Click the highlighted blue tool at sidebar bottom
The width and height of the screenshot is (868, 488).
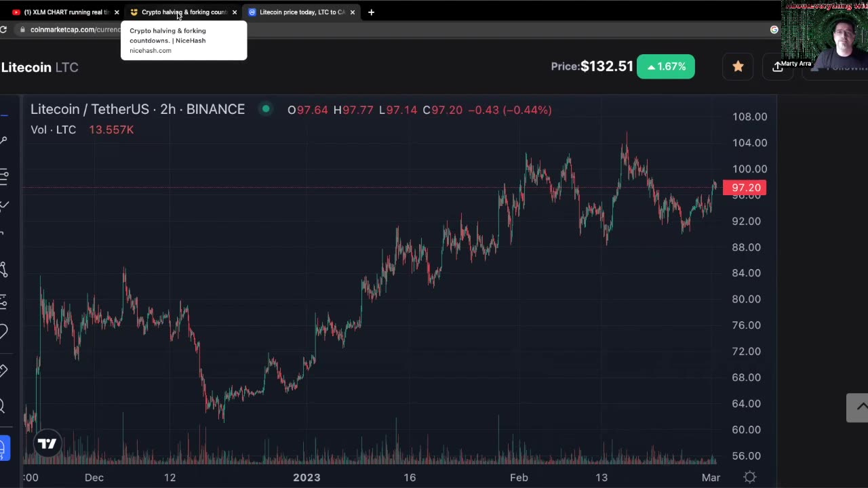[3, 448]
